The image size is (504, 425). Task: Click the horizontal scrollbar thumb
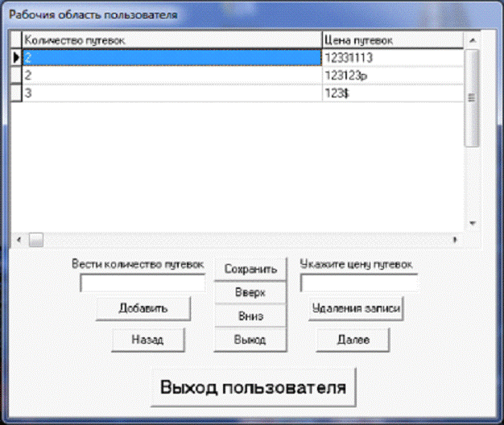(x=36, y=240)
